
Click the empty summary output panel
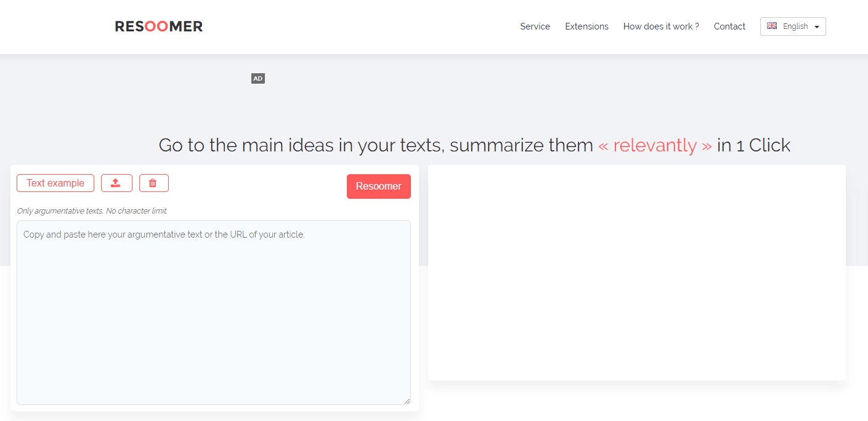pos(637,273)
